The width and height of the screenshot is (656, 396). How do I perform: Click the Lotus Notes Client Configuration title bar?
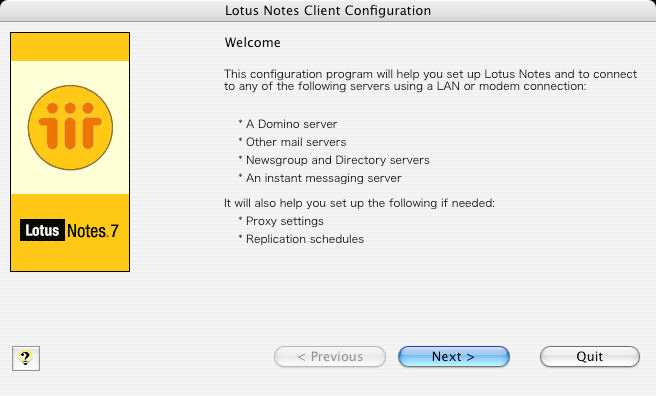coord(328,10)
